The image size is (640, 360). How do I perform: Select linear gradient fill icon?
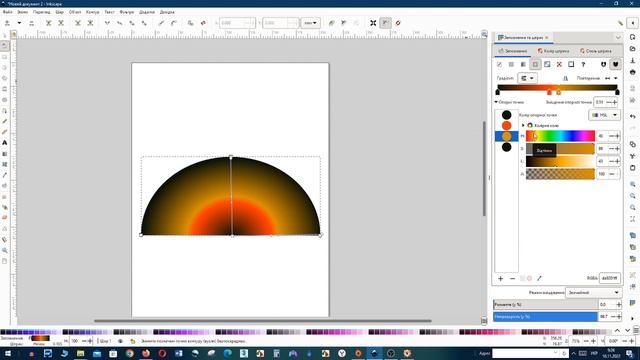[523, 64]
